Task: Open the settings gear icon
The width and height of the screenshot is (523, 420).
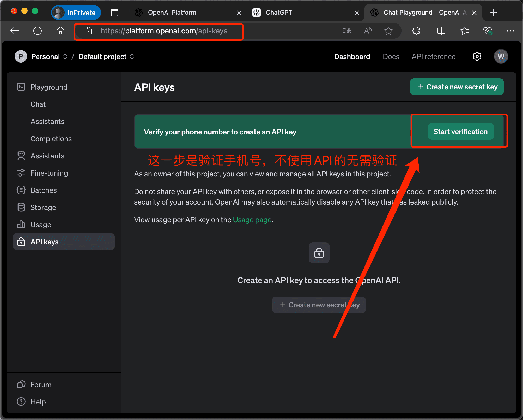Action: pos(477,56)
